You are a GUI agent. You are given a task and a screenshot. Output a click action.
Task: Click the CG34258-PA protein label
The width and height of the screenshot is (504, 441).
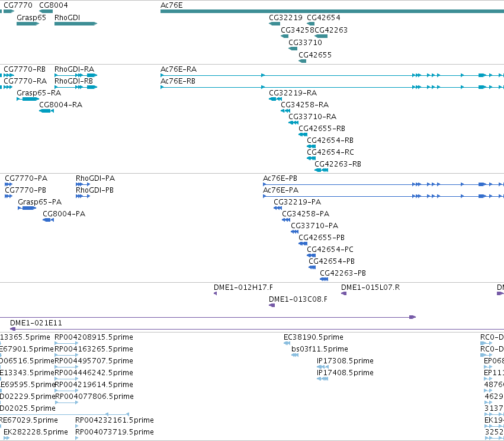pyautogui.click(x=306, y=214)
